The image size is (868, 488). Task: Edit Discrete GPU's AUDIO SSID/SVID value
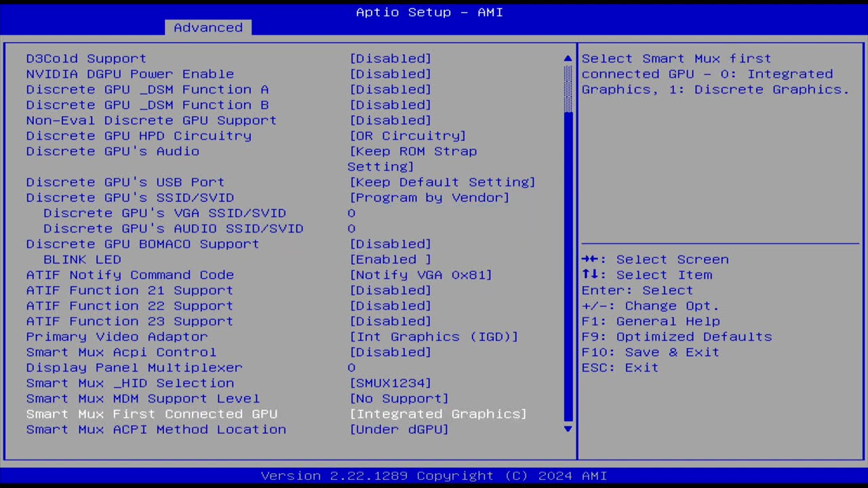click(x=351, y=228)
